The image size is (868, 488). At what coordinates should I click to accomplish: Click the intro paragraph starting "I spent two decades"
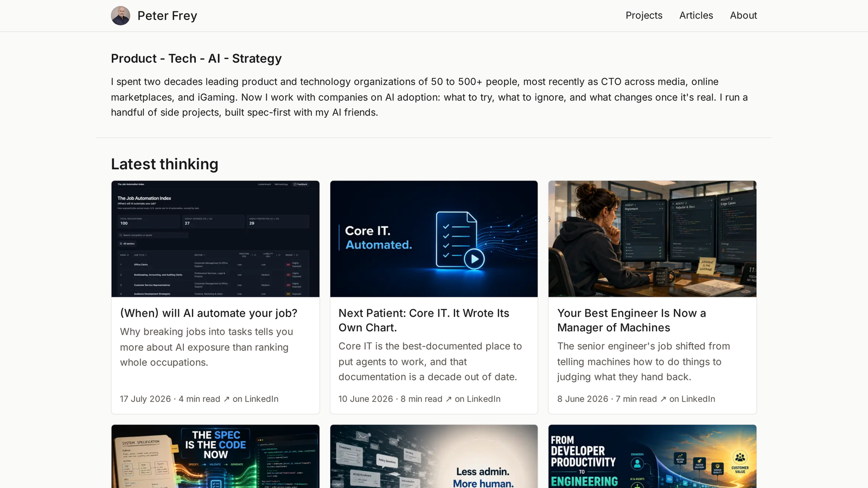(430, 97)
